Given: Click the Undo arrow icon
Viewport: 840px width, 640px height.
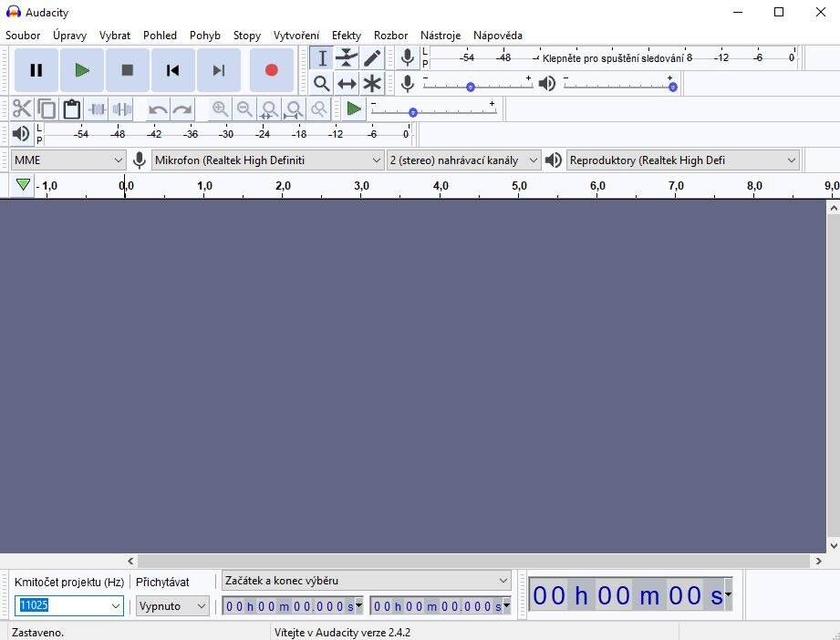Looking at the screenshot, I should pyautogui.click(x=158, y=108).
